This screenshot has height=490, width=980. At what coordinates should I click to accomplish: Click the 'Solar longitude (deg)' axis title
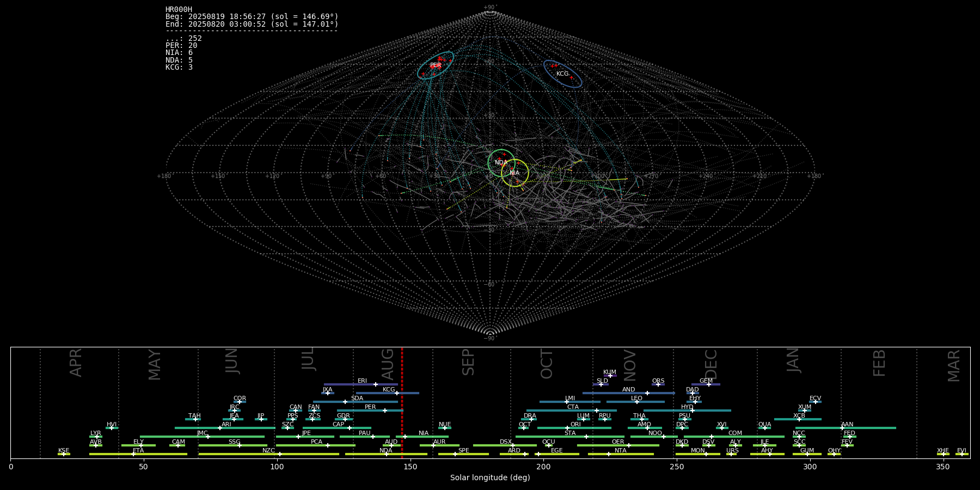pyautogui.click(x=490, y=478)
